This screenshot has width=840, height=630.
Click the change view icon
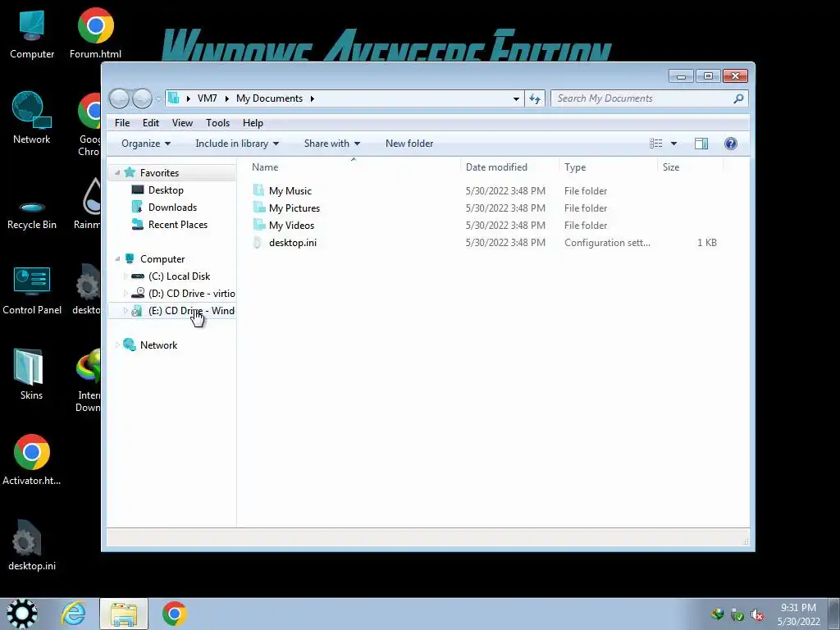tap(655, 144)
